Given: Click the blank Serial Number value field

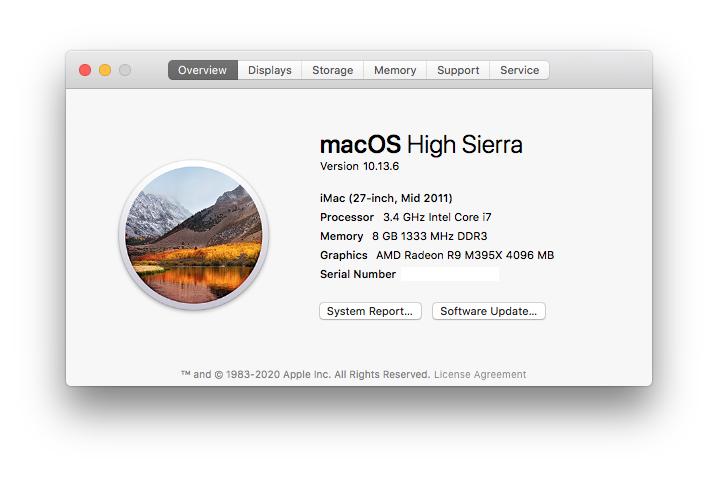Looking at the screenshot, I should (x=450, y=274).
